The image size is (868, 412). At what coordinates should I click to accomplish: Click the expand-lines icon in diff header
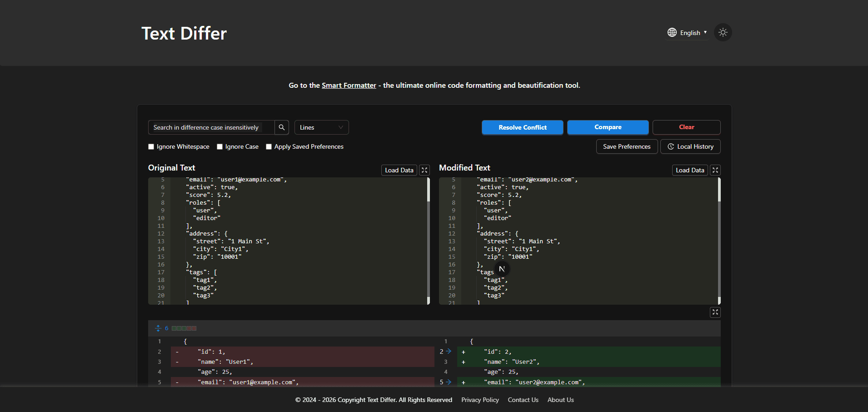pos(158,328)
